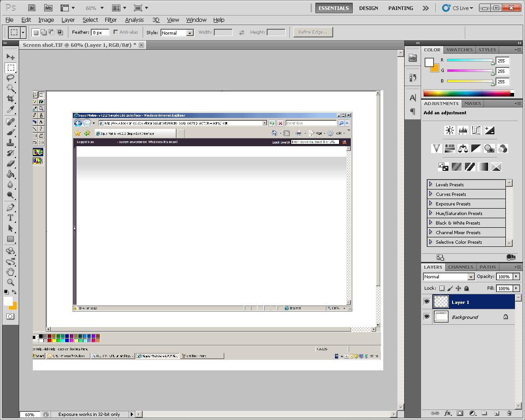Add a Brightness/Contrast adjustment
This screenshot has height=420, width=525.
point(450,131)
